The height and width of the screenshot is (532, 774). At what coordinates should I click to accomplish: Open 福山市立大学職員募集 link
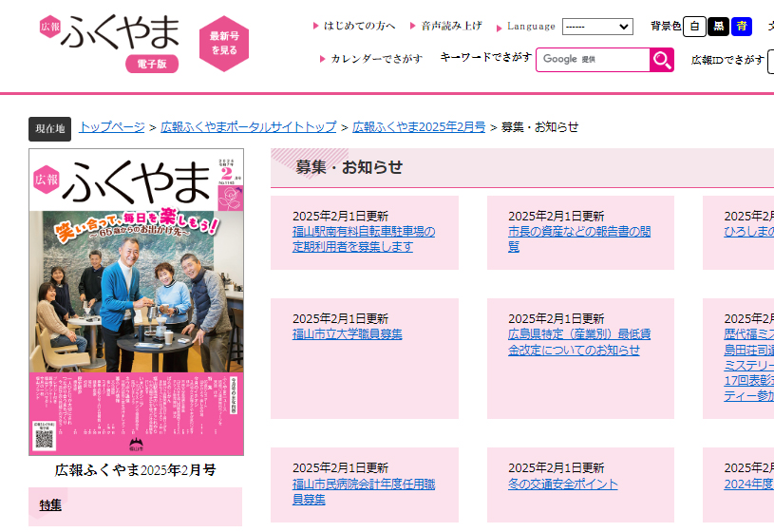(347, 334)
